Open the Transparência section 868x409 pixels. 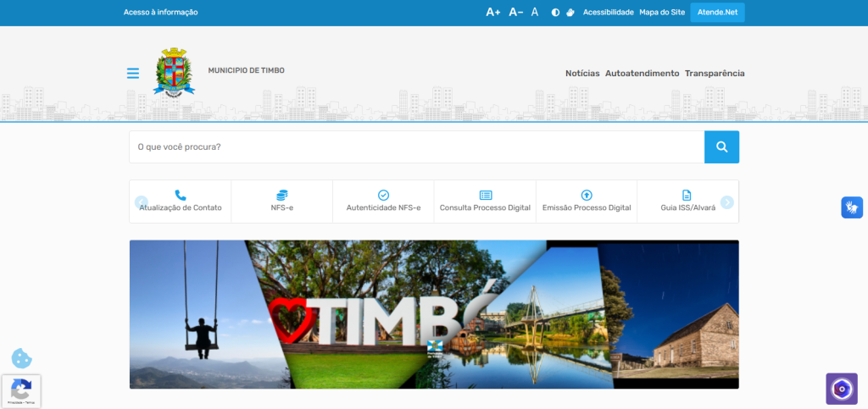[715, 74]
